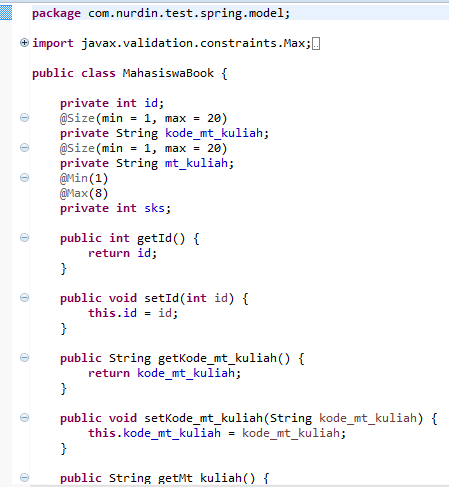Image resolution: width=449 pixels, height=487 pixels.
Task: Click the 'sks' field name
Action: 154,208
